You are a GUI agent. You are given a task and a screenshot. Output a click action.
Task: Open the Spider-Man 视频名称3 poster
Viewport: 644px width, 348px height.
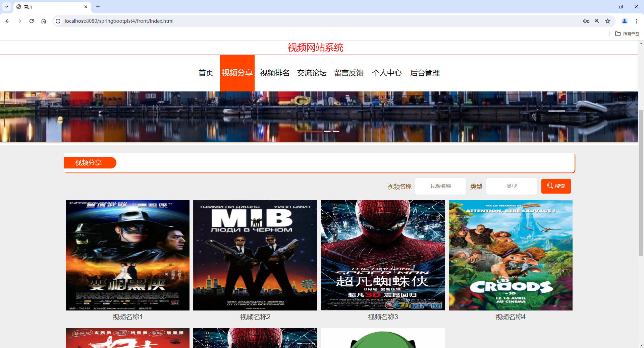pyautogui.click(x=383, y=255)
